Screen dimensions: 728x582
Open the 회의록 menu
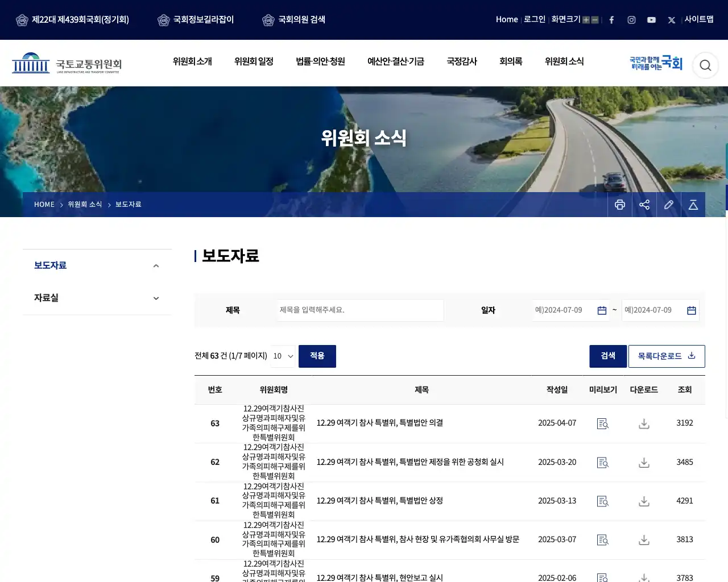[511, 61]
